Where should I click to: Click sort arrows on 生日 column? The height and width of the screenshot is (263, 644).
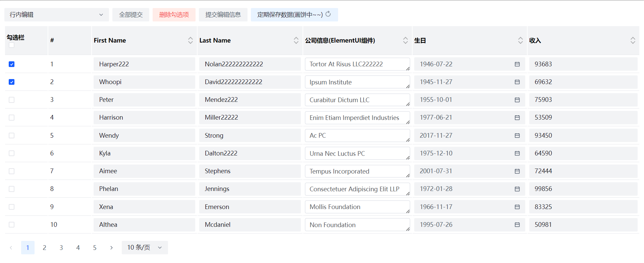tap(520, 41)
